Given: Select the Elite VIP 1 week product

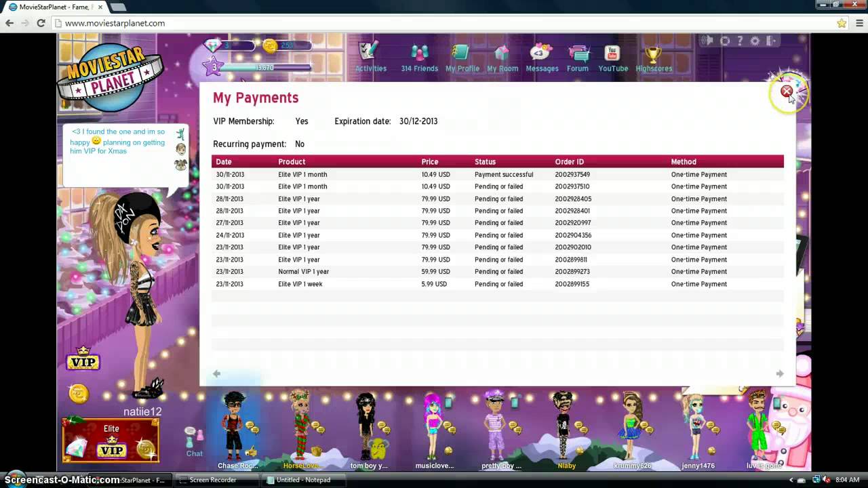Looking at the screenshot, I should 300,284.
